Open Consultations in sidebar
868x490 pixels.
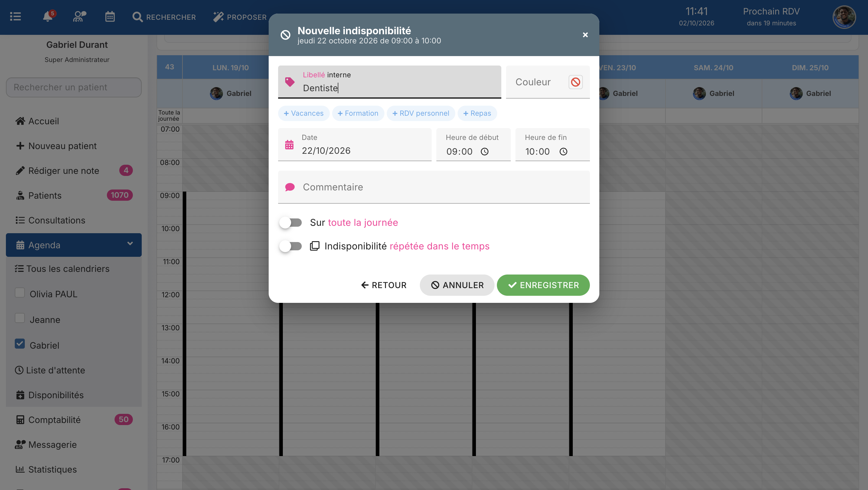(x=74, y=220)
